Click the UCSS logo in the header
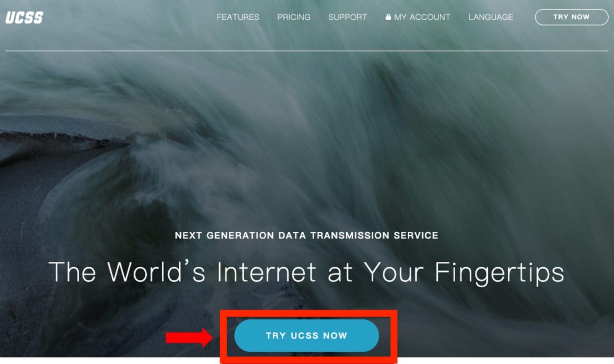Image resolution: width=614 pixels, height=364 pixels. (24, 18)
